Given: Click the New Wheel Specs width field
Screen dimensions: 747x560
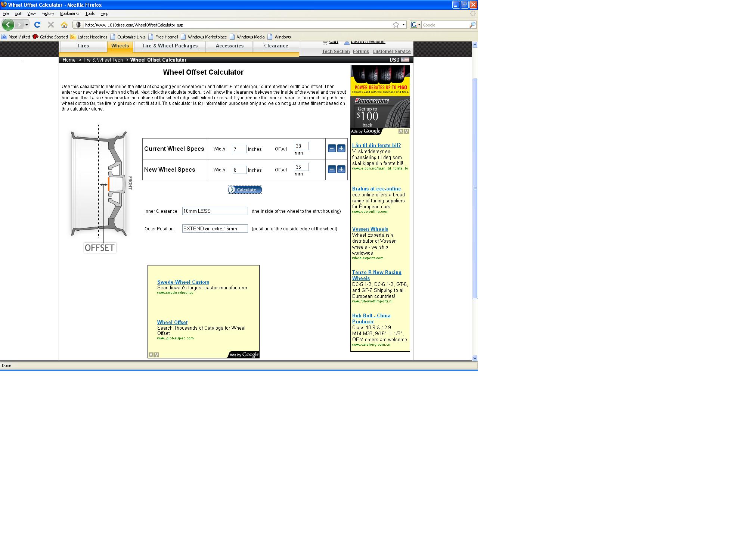Looking at the screenshot, I should point(239,170).
